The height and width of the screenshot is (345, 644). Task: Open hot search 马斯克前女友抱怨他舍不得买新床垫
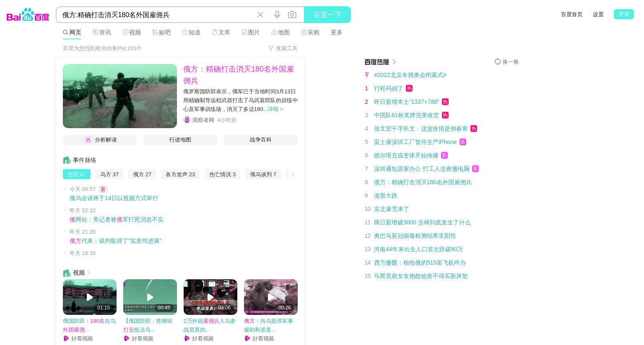[x=421, y=276]
